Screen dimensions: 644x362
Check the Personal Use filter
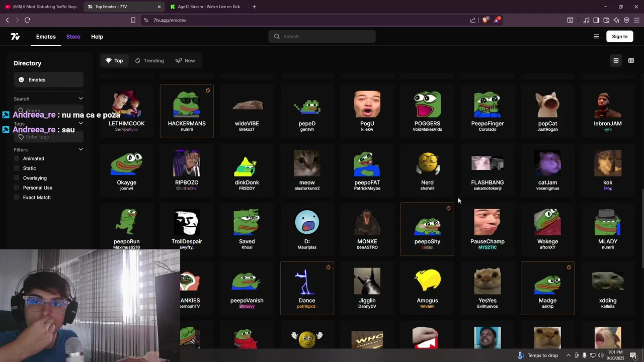(17, 188)
